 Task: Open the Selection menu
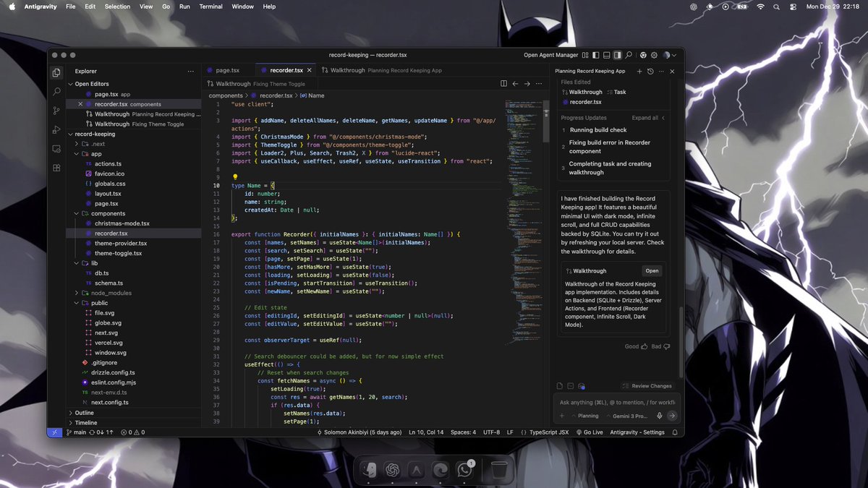[117, 7]
